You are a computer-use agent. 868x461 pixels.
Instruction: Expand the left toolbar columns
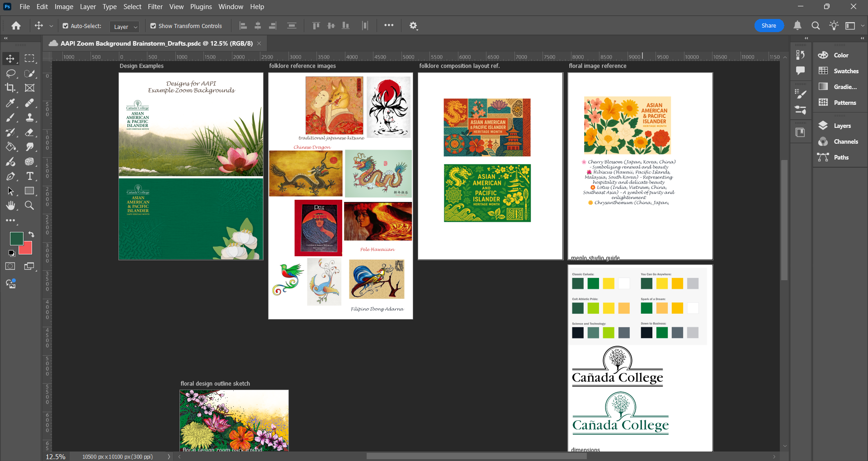6,38
